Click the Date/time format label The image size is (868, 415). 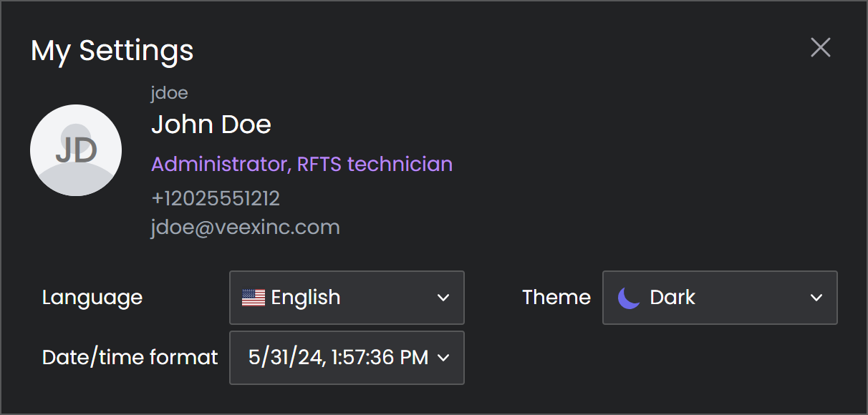130,357
